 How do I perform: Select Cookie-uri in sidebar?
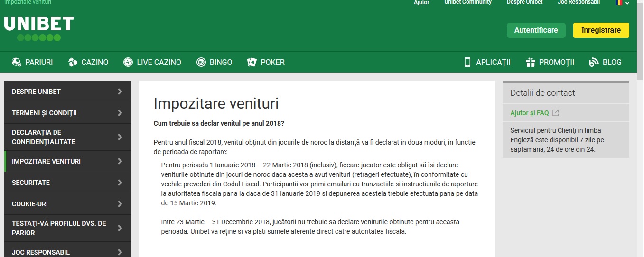tap(67, 204)
